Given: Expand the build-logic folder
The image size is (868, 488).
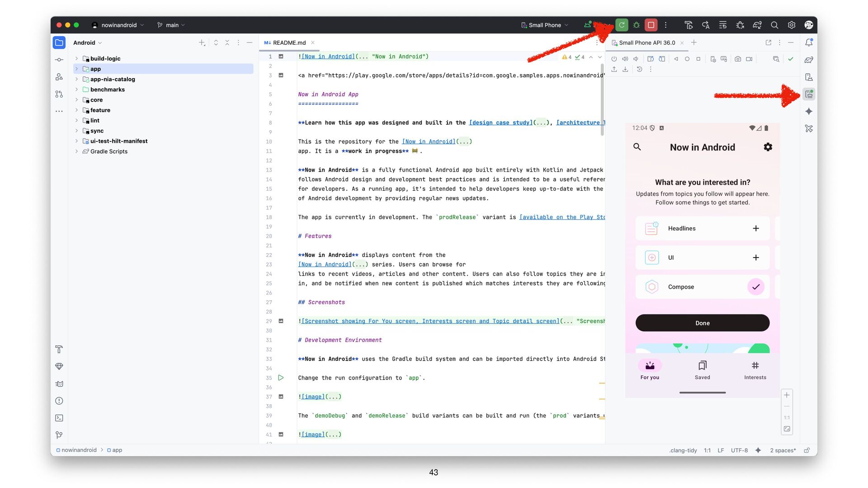Looking at the screenshot, I should pos(76,58).
